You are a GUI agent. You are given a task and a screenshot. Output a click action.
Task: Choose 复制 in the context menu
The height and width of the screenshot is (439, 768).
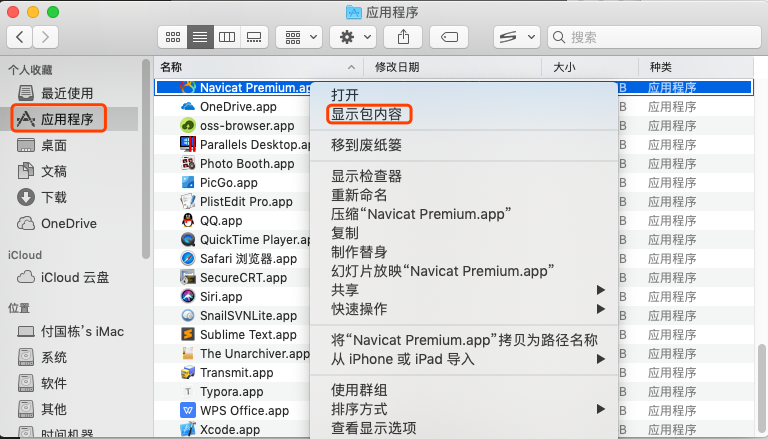(x=345, y=233)
